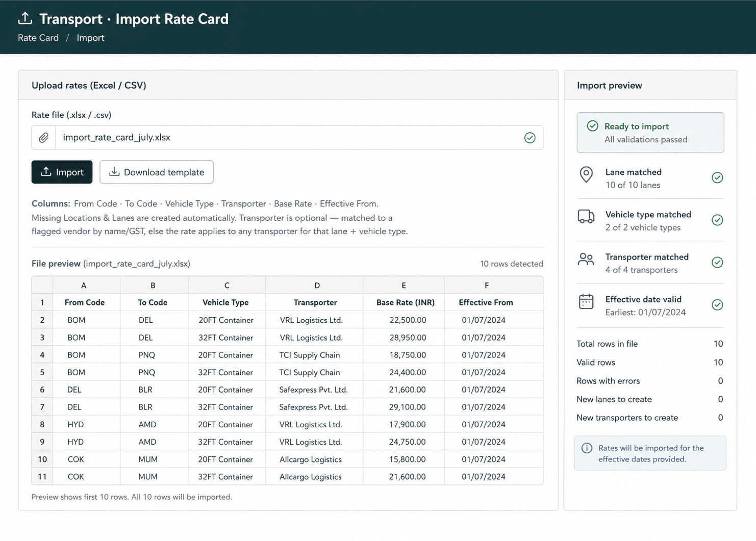The height and width of the screenshot is (541, 756).
Task: Click the Transporter matched people icon
Action: click(x=586, y=260)
